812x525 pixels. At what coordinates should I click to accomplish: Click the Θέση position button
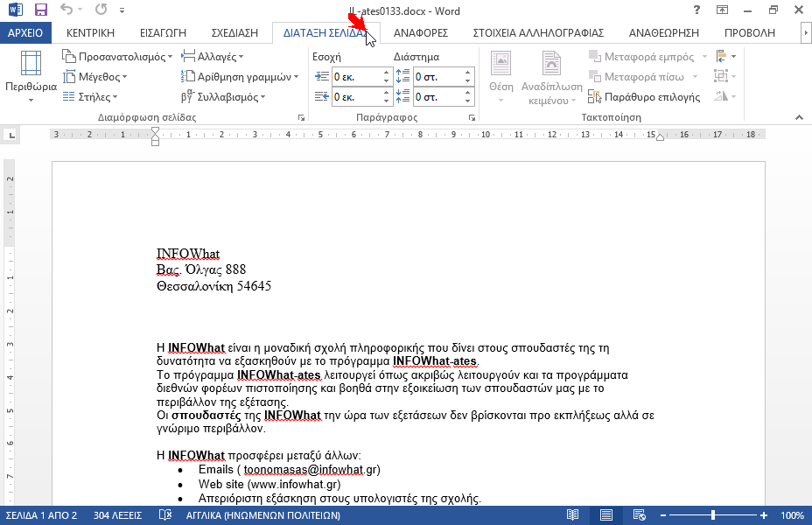500,77
